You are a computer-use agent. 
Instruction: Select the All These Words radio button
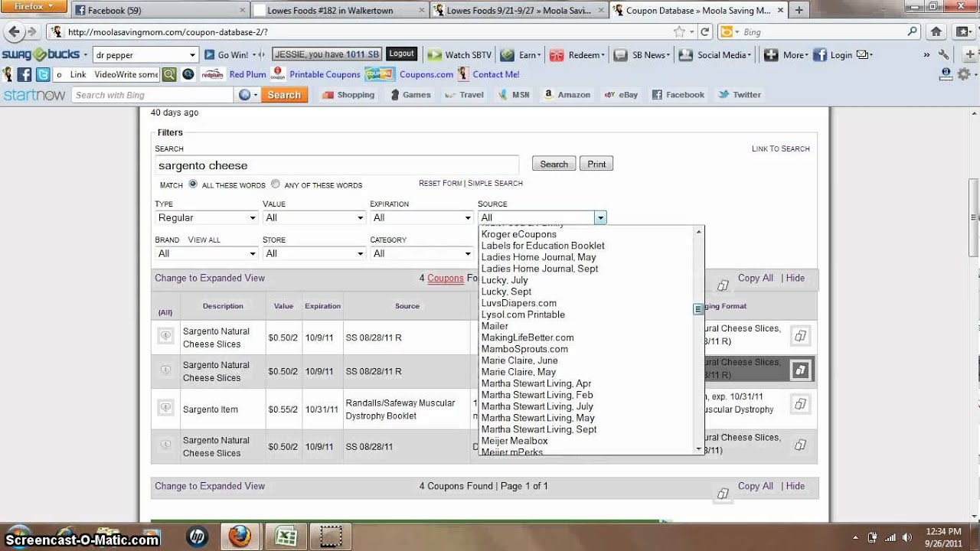click(193, 184)
